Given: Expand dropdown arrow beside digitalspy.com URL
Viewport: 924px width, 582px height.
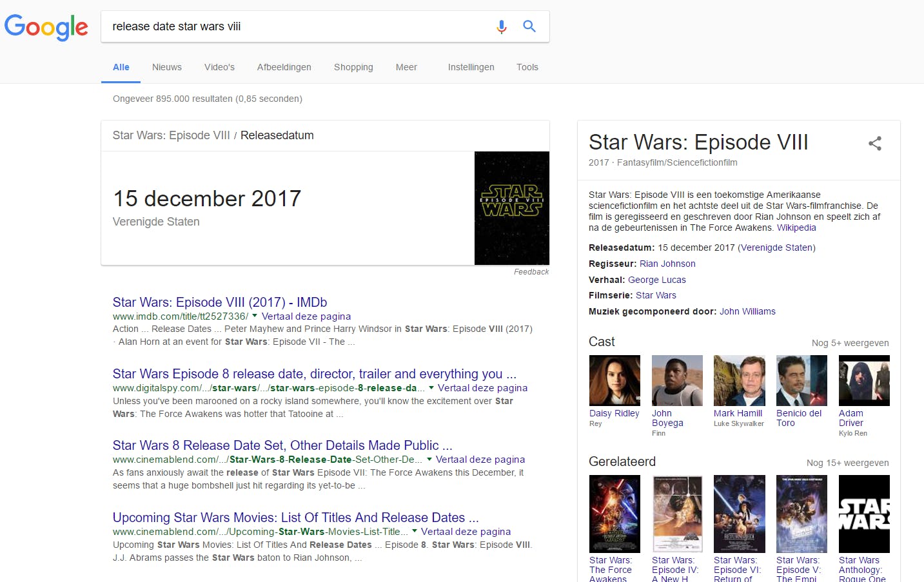Looking at the screenshot, I should point(431,387).
